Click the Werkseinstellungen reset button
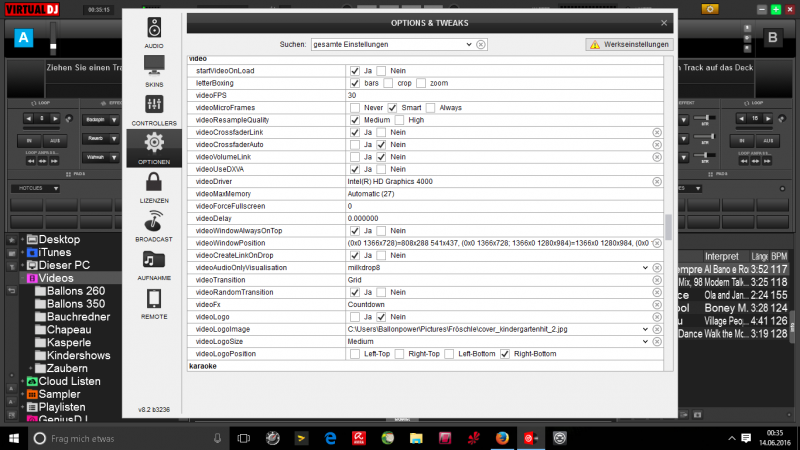The image size is (800, 450). tap(628, 45)
